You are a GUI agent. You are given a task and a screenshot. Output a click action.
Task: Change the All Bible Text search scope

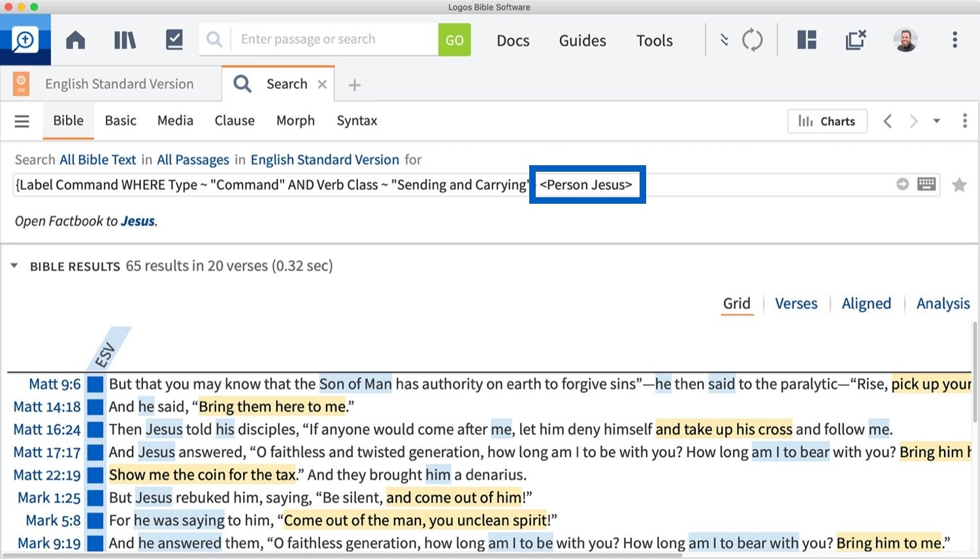(x=98, y=160)
